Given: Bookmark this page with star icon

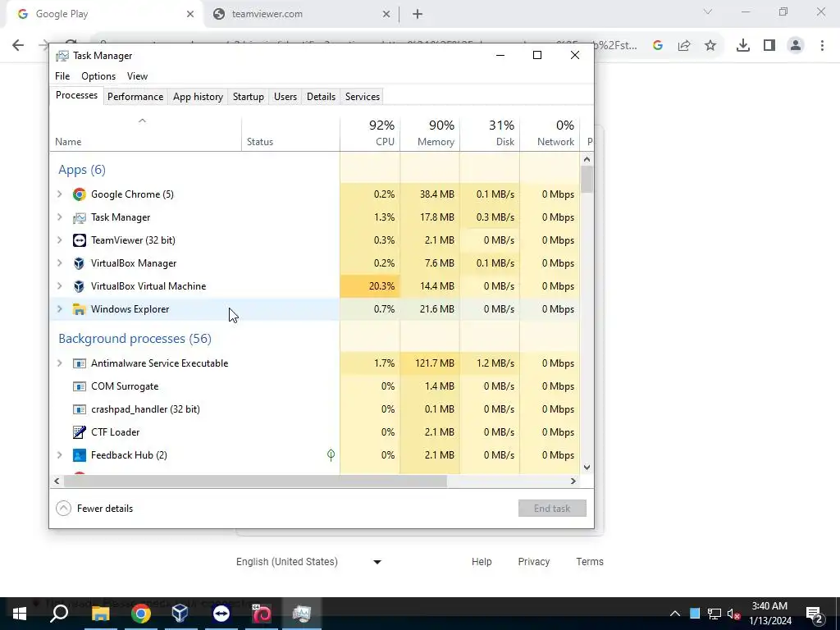Looking at the screenshot, I should tap(710, 46).
